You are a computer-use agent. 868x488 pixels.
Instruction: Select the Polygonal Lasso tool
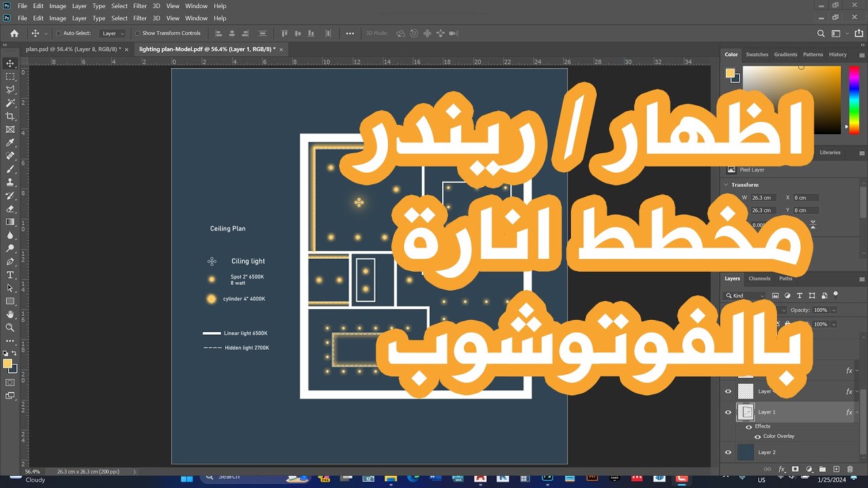tap(10, 89)
